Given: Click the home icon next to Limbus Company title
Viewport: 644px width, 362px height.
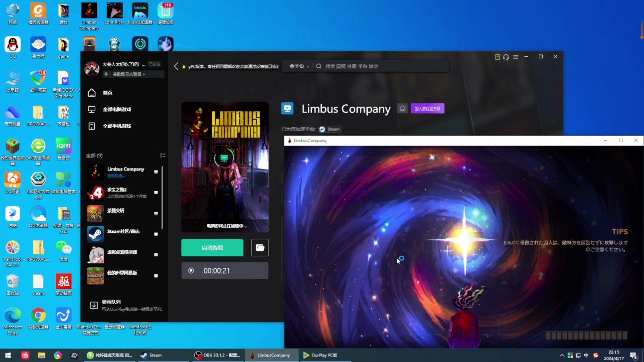Looking at the screenshot, I should point(402,109).
